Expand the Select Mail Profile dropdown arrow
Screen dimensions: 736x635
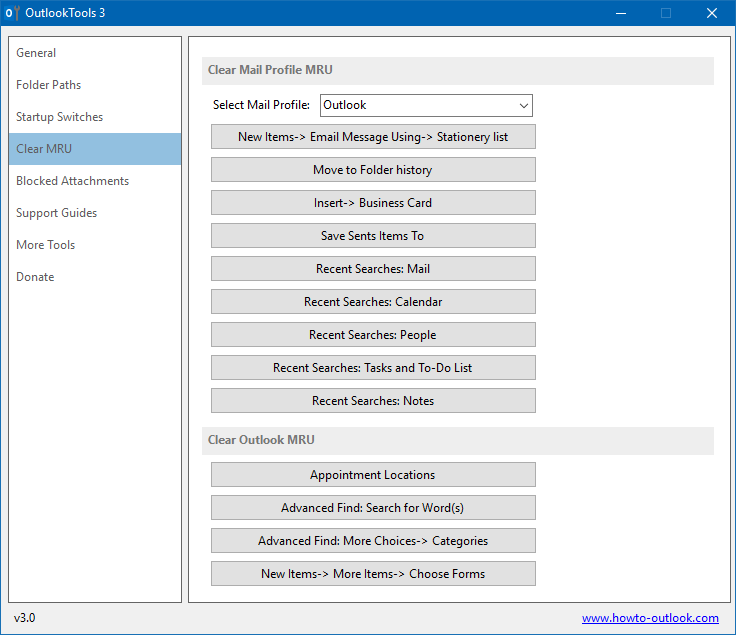pos(524,106)
